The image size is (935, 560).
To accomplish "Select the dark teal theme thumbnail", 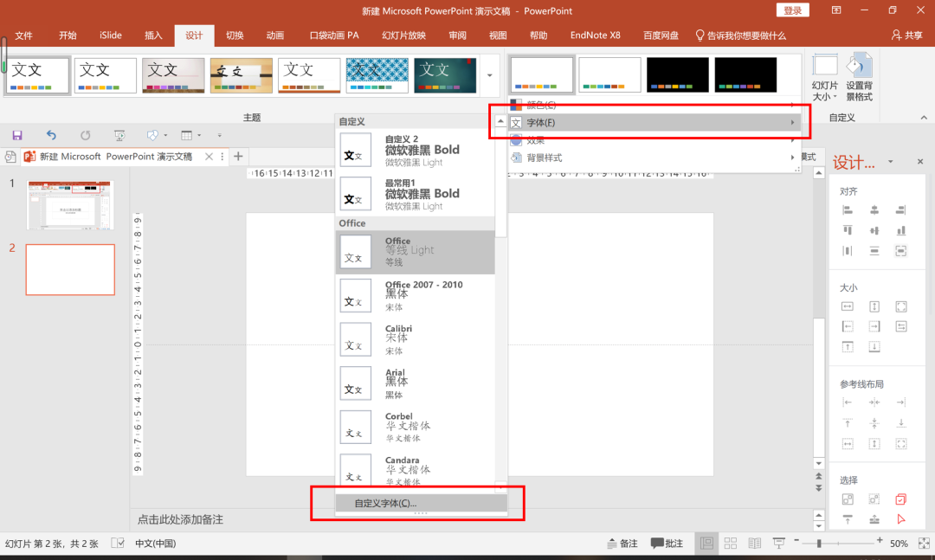I will coord(446,75).
